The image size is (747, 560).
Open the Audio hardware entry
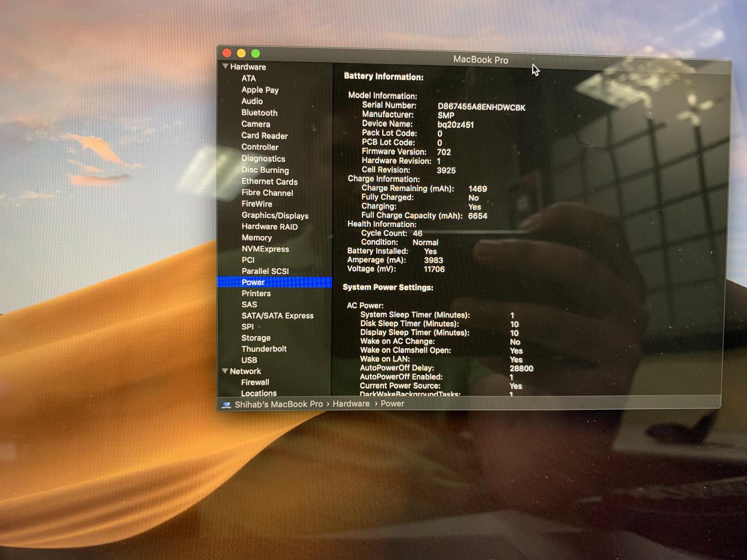click(252, 101)
